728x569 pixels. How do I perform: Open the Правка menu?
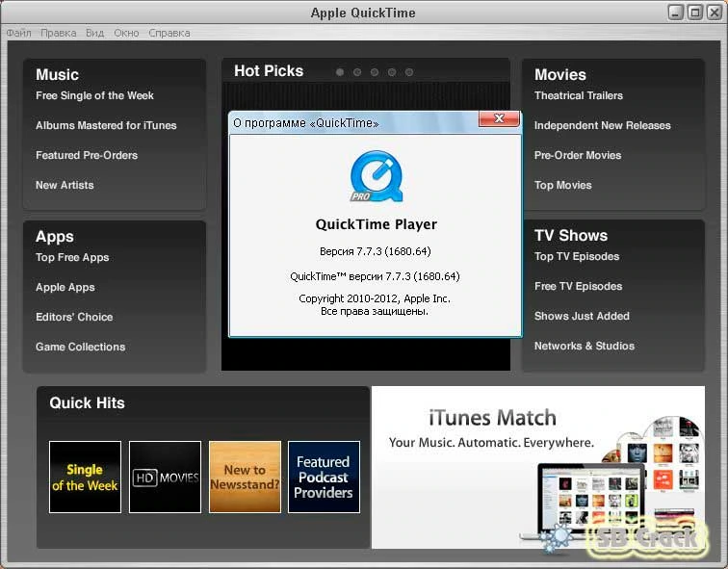click(x=58, y=33)
